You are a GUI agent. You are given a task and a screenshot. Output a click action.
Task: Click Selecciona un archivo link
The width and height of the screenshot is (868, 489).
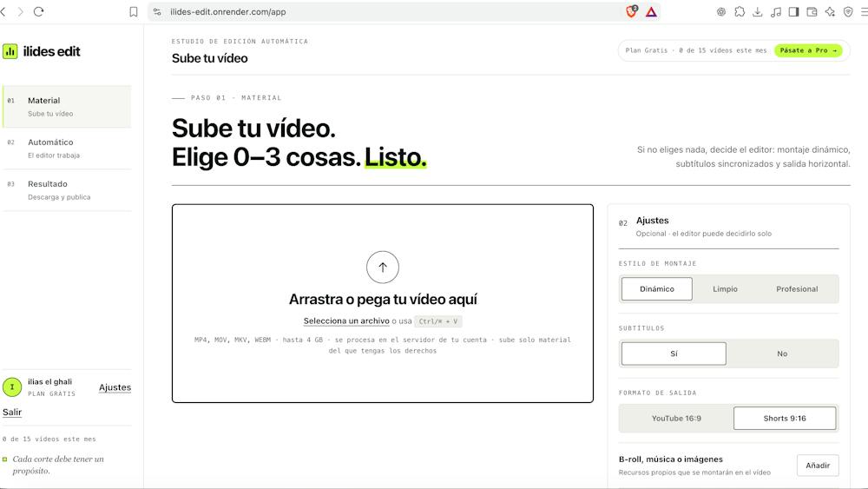coord(346,320)
